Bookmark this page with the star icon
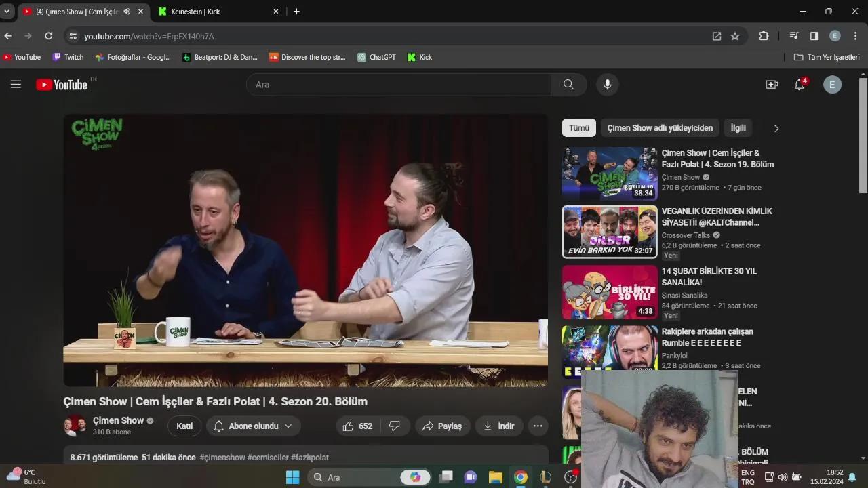 click(x=735, y=36)
